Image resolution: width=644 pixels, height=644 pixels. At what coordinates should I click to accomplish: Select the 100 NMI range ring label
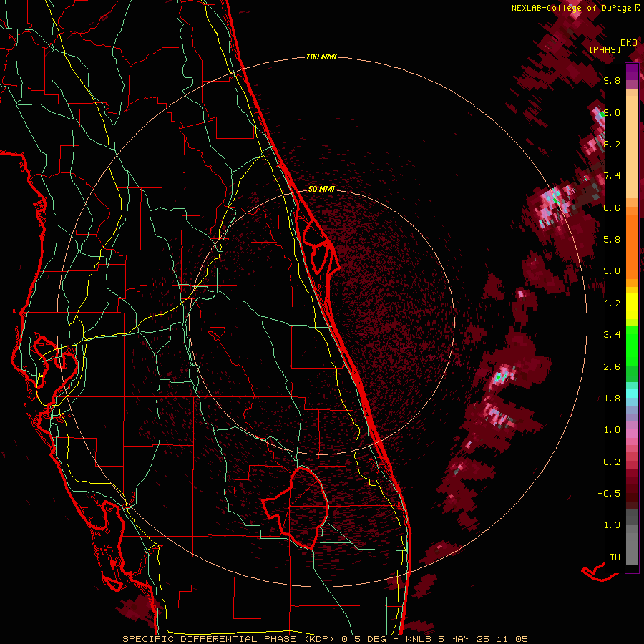click(x=321, y=57)
